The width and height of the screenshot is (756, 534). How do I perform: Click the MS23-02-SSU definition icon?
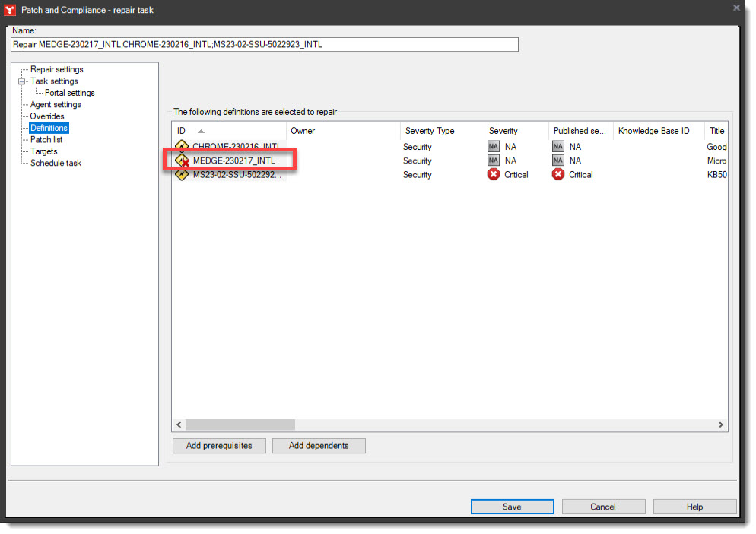182,175
